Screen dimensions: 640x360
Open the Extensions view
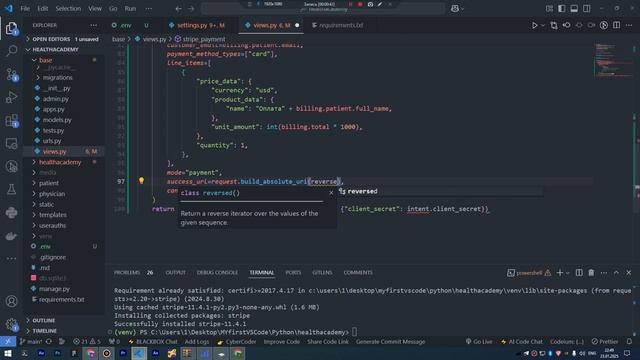tap(11, 120)
